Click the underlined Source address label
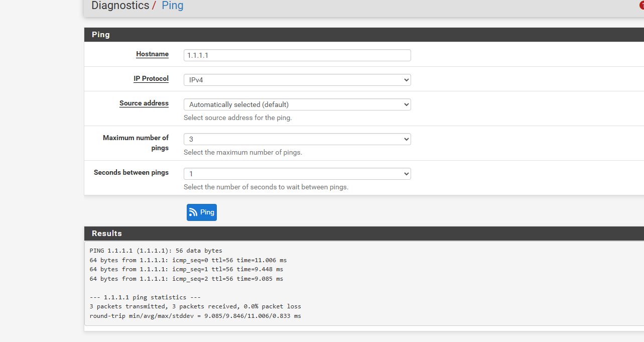The width and height of the screenshot is (644, 342). (144, 103)
